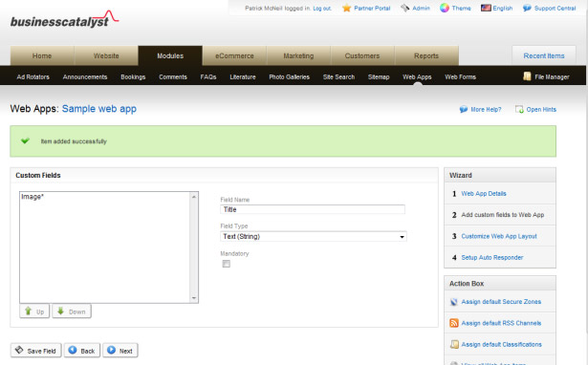Click the green Up arrow icon
588x365 pixels.
coord(28,311)
